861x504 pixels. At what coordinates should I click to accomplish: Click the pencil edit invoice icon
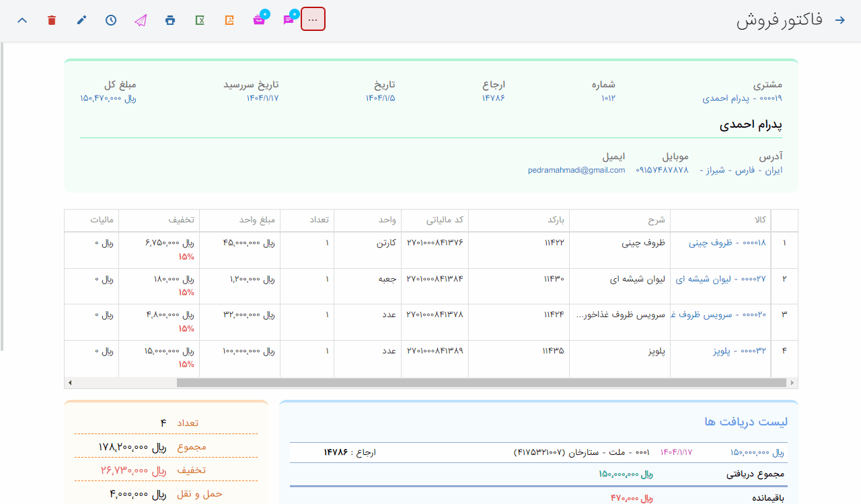81,20
